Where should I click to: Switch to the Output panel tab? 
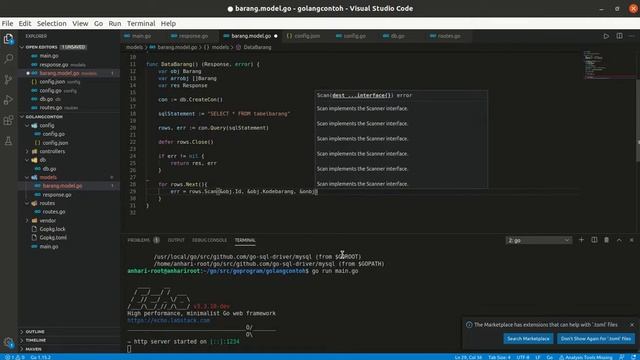[176, 240]
